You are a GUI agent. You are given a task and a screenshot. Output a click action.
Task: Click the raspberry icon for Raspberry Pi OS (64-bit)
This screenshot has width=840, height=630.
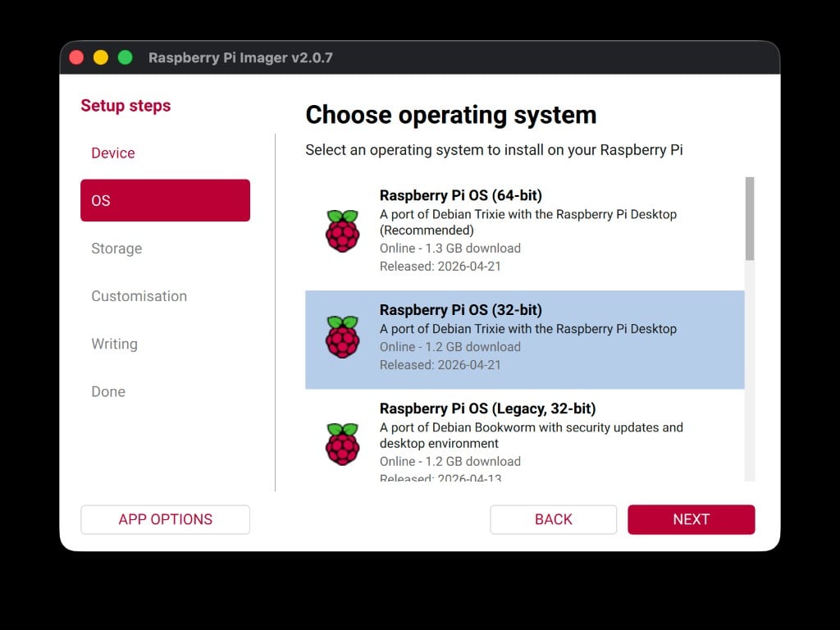[342, 231]
